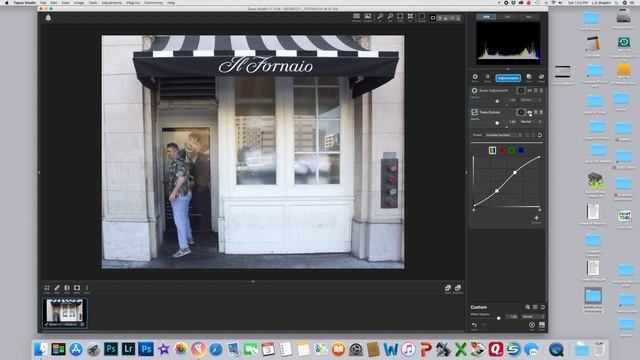Open the Help menu
Screen dimensions: 640x360
click(x=171, y=2)
